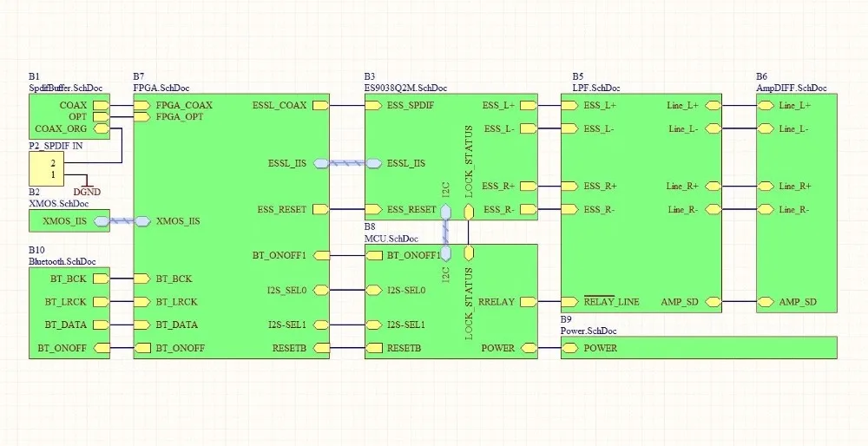Image resolution: width=868 pixels, height=446 pixels.
Task: Click RELAY_LINE input on LPF block
Action: [569, 302]
